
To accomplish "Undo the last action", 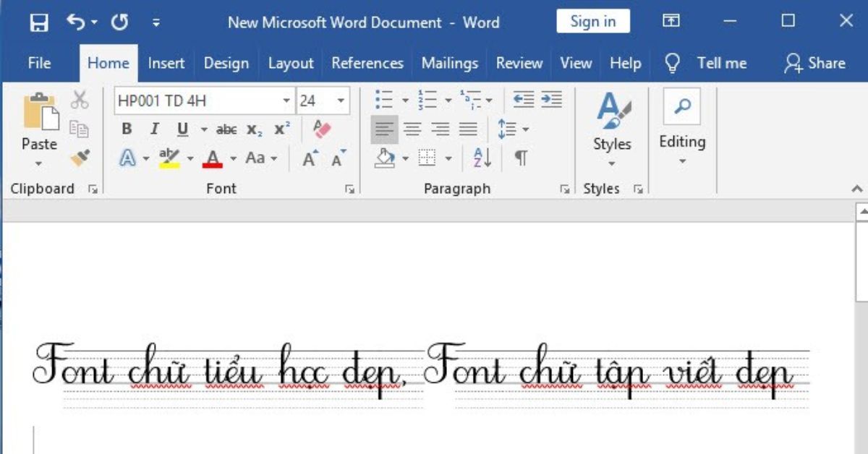I will pyautogui.click(x=75, y=22).
